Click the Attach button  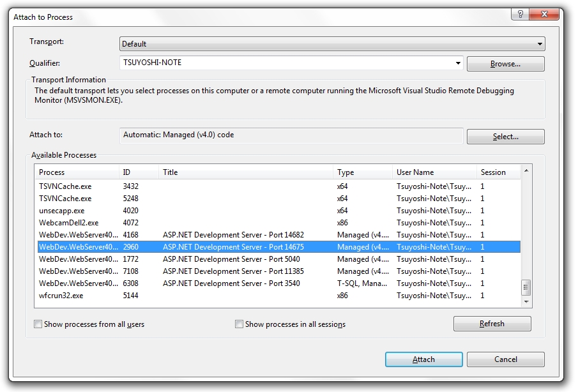[x=423, y=359]
